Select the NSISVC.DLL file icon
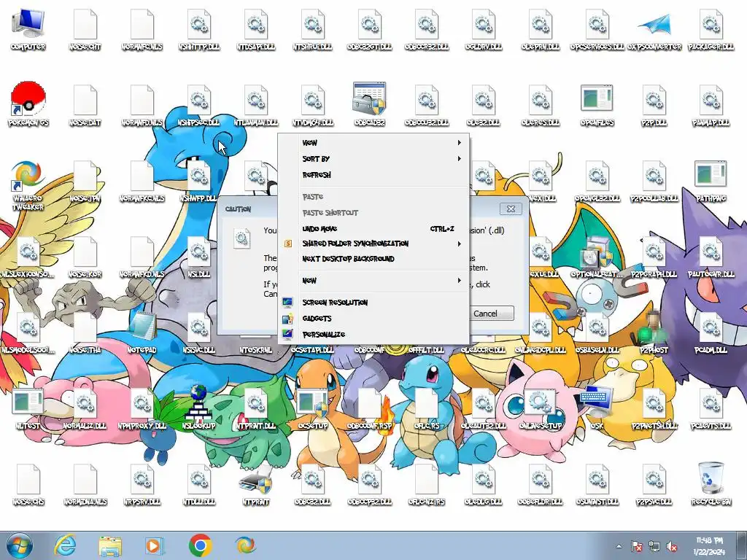The height and width of the screenshot is (560, 747). click(198, 332)
